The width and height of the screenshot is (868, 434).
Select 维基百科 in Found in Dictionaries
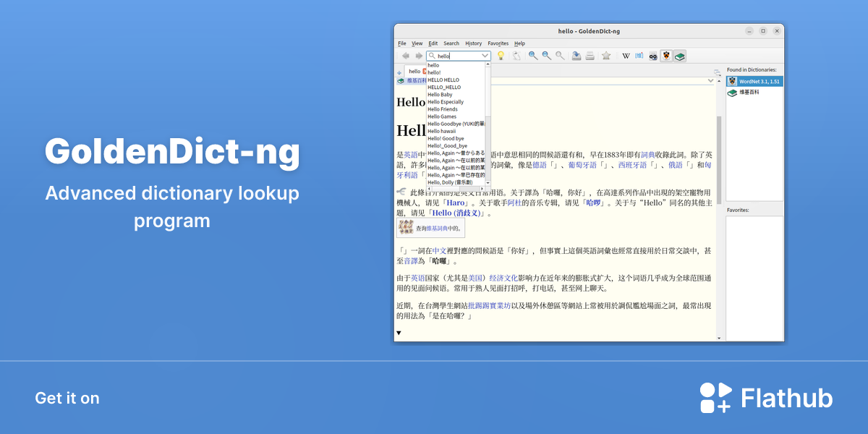[x=754, y=93]
